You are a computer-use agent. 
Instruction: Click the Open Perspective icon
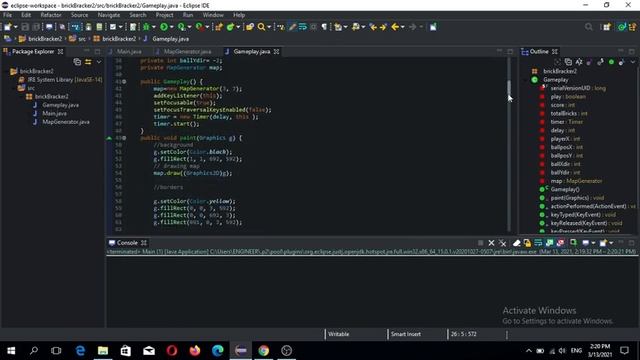[607, 27]
